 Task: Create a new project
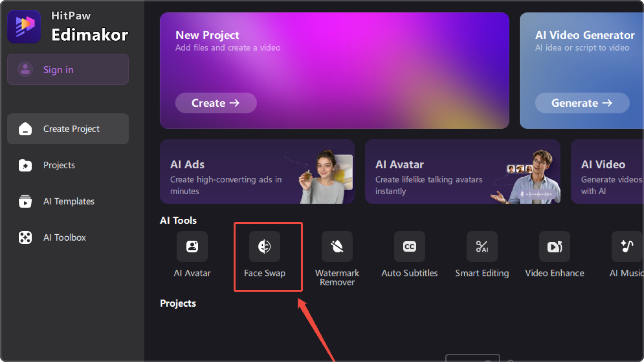click(216, 103)
